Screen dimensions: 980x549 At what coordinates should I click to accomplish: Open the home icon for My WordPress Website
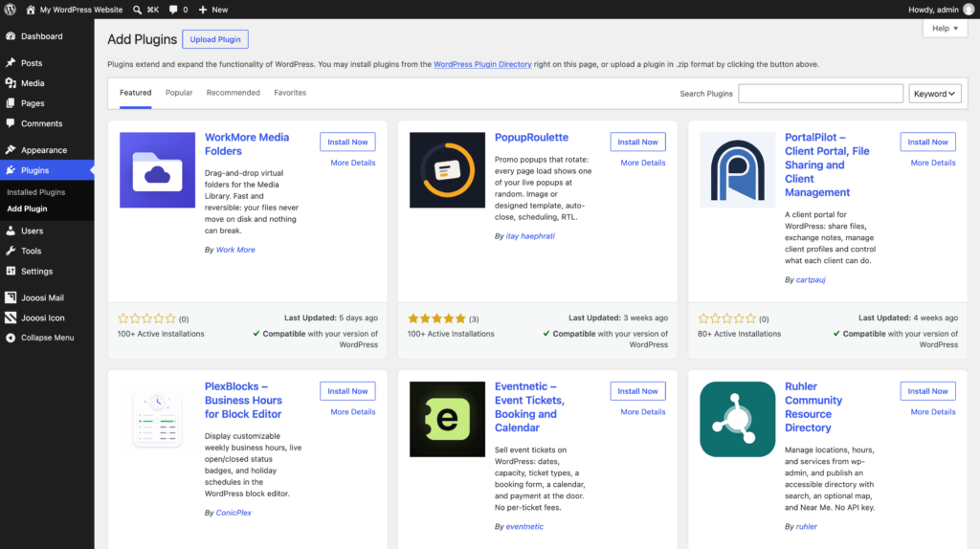30,10
